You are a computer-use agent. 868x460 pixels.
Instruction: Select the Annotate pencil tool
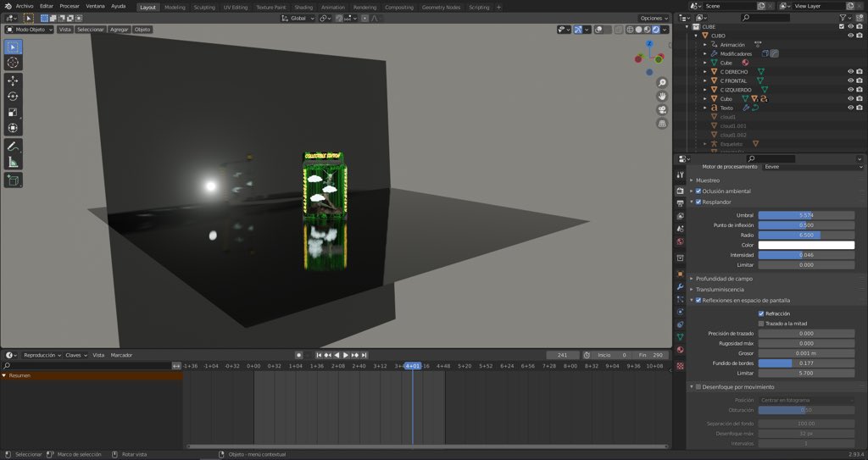tap(13, 147)
